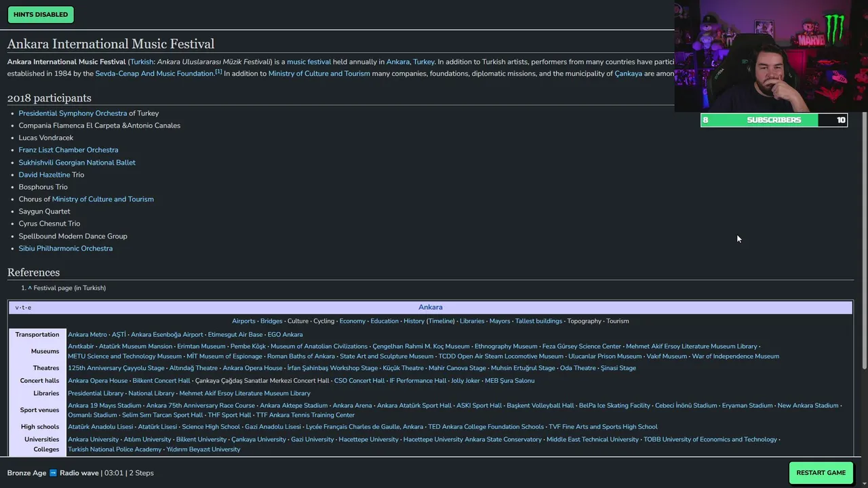Click the '2 Steps' counter in status bar
The height and width of the screenshot is (488, 868).
(x=141, y=473)
